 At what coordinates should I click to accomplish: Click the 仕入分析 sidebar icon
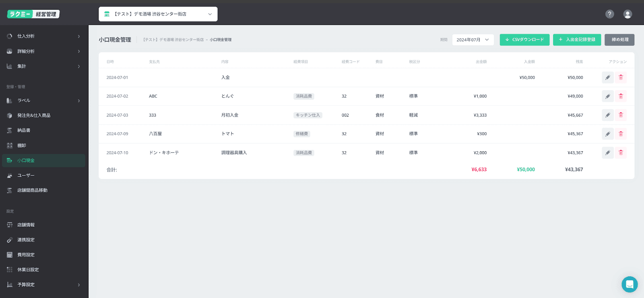click(x=10, y=36)
